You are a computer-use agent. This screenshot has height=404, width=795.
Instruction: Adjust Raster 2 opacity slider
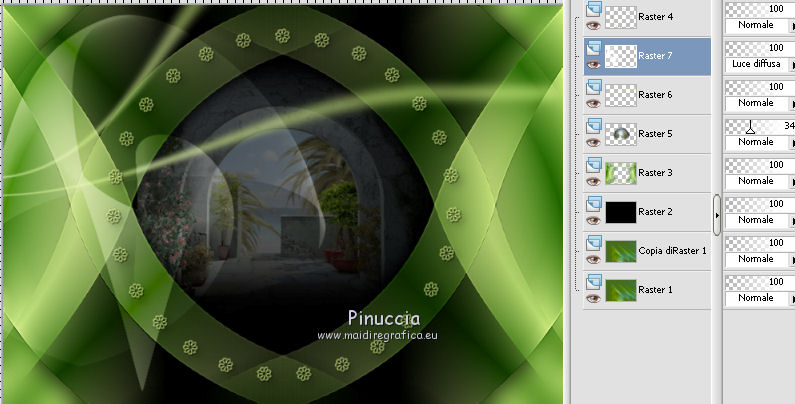point(760,204)
